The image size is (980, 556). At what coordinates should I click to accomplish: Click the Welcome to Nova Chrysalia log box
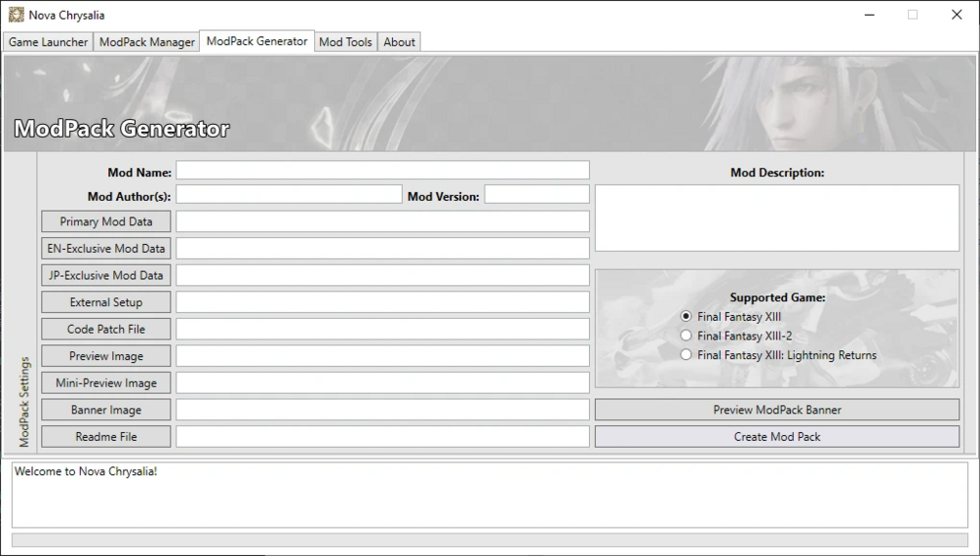pyautogui.click(x=490, y=495)
